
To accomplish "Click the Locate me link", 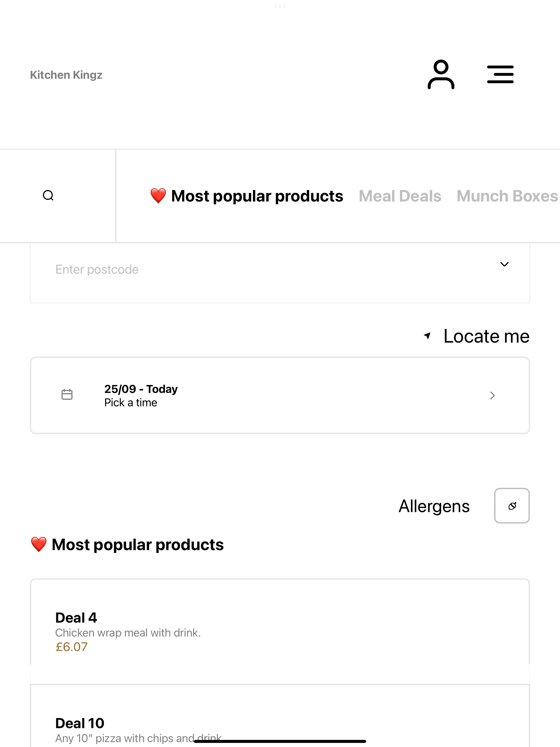I will (x=486, y=336).
